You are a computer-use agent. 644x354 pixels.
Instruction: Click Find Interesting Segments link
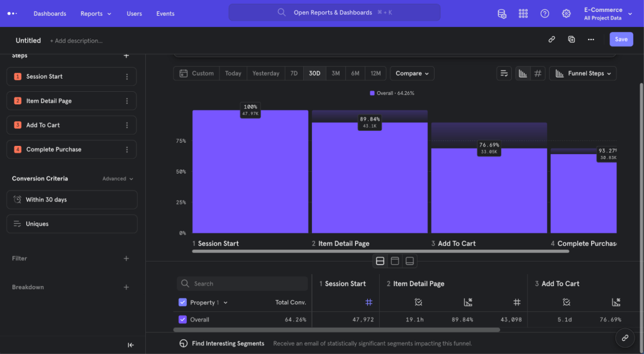(228, 343)
